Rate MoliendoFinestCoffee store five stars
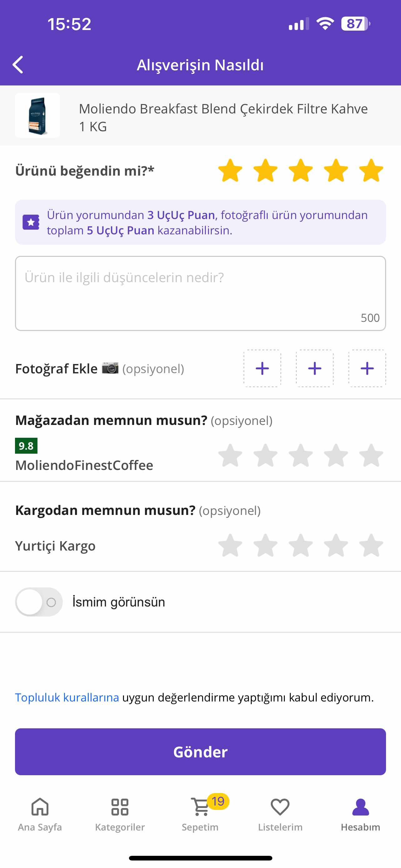Image resolution: width=401 pixels, height=868 pixels. pos(371,455)
